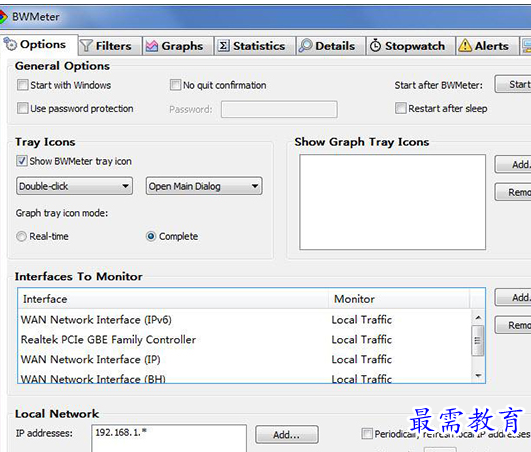Screen dimensions: 531x452
Task: Click the Monitor column header
Action: point(399,299)
